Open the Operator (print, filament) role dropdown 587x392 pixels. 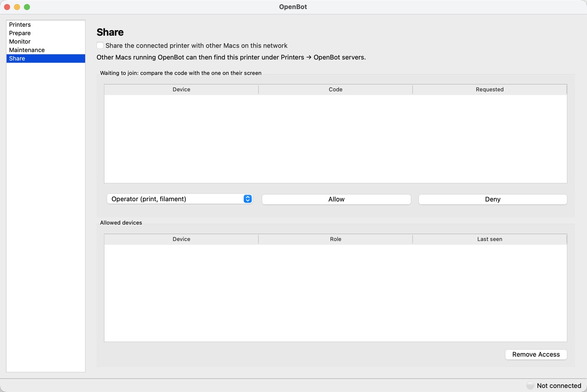tap(179, 199)
